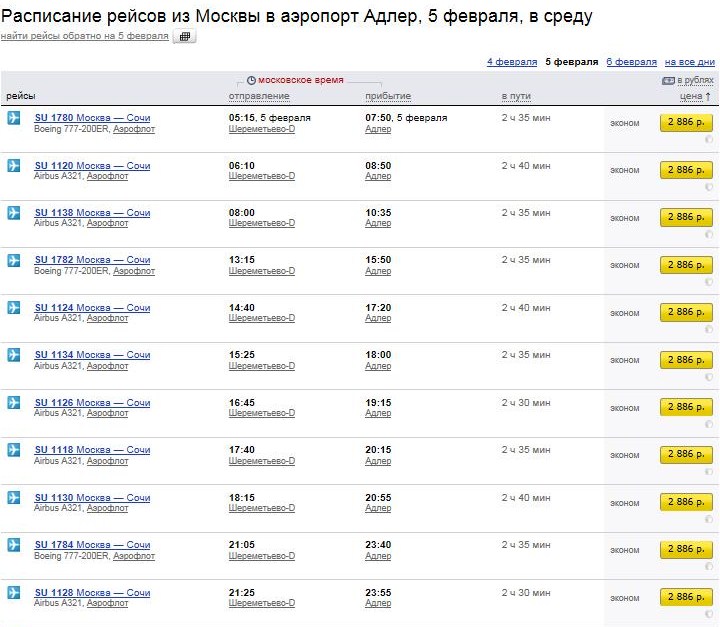This screenshot has width=720, height=627.
Task: Sort flights by отправление column header
Action: 259,96
